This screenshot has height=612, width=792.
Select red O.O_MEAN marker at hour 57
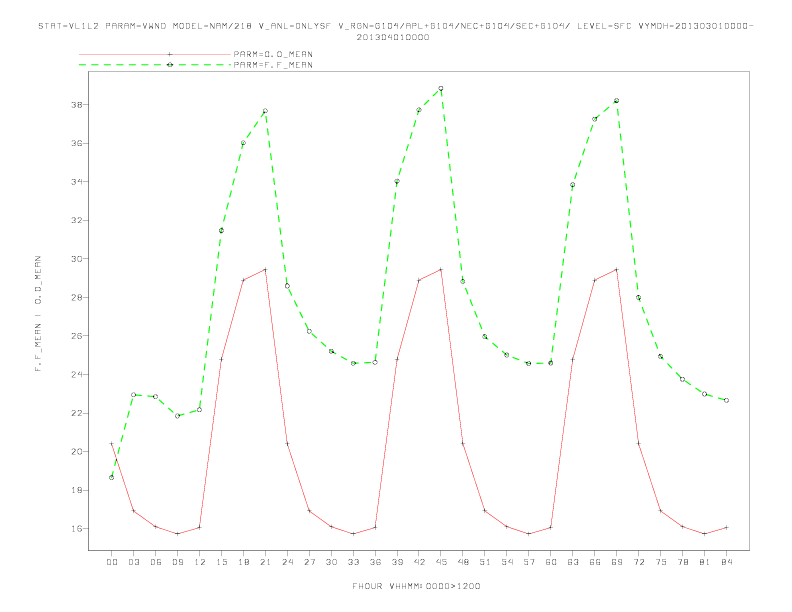coord(529,534)
